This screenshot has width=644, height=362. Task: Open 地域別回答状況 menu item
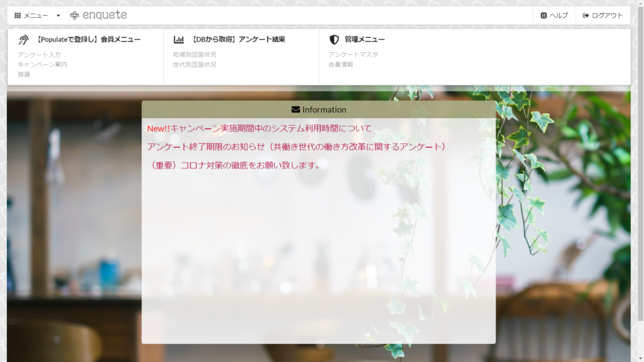[195, 55]
